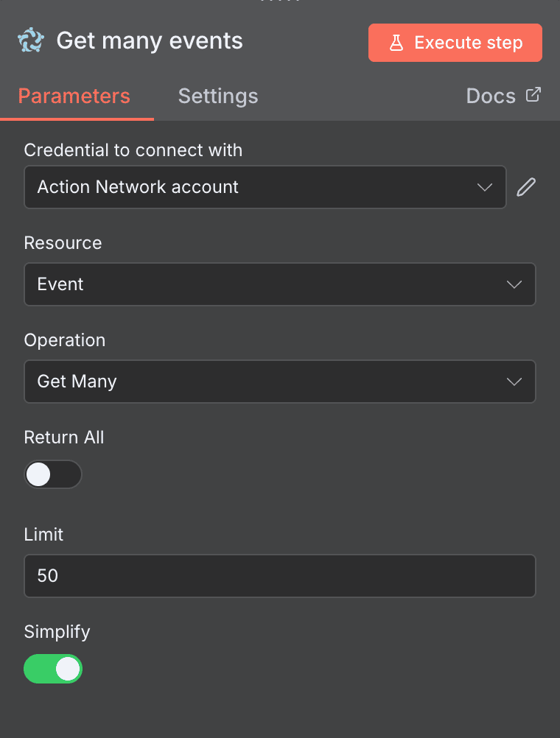The image size is (560, 738).
Task: Slide the Simplify switch to off
Action: (53, 669)
